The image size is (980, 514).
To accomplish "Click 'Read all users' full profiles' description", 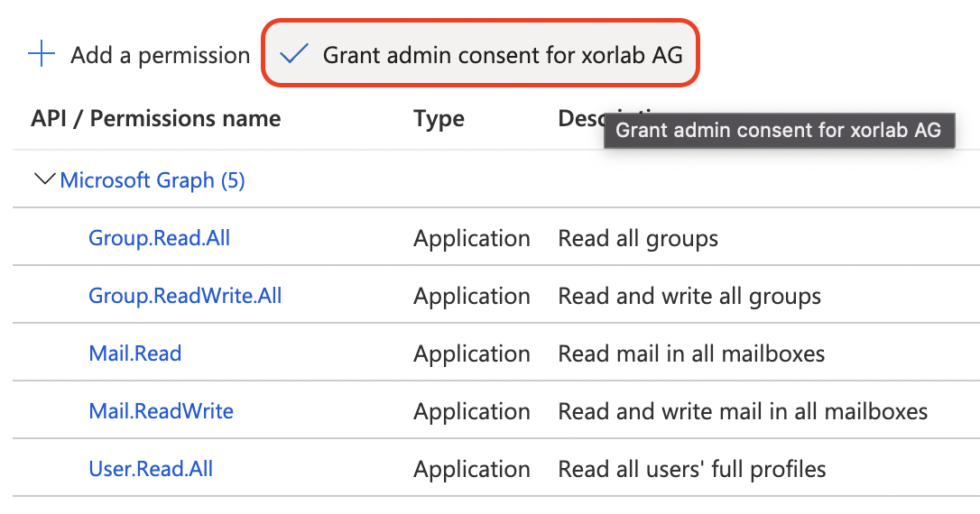I will point(692,470).
